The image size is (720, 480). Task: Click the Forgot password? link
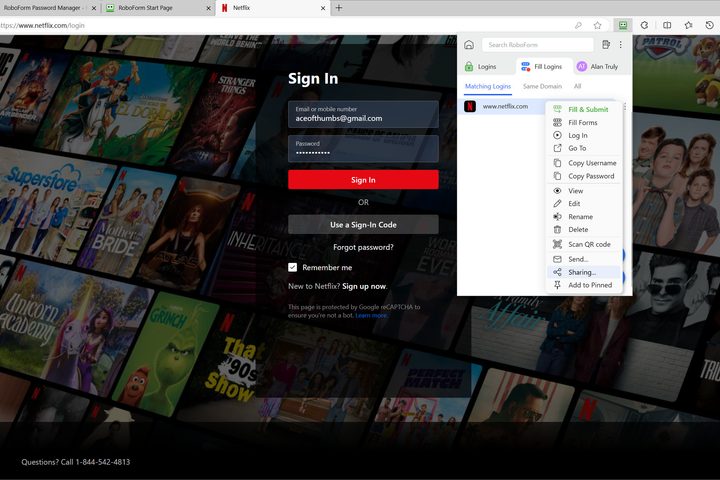363,247
